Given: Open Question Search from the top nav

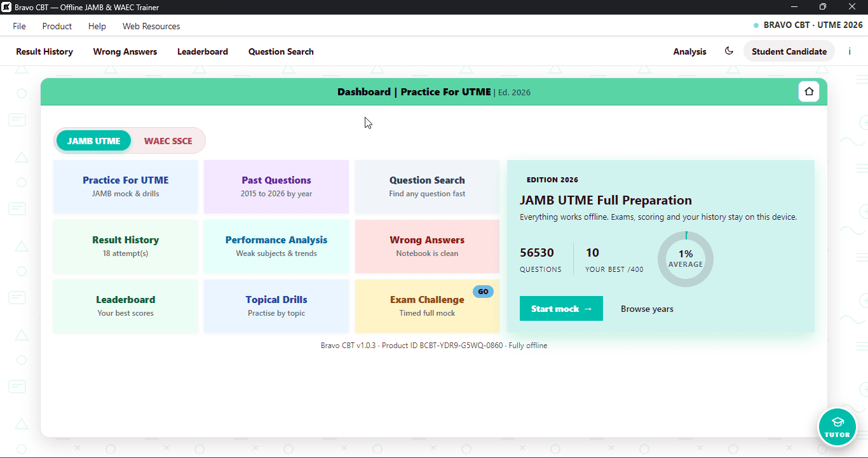Looking at the screenshot, I should (281, 51).
